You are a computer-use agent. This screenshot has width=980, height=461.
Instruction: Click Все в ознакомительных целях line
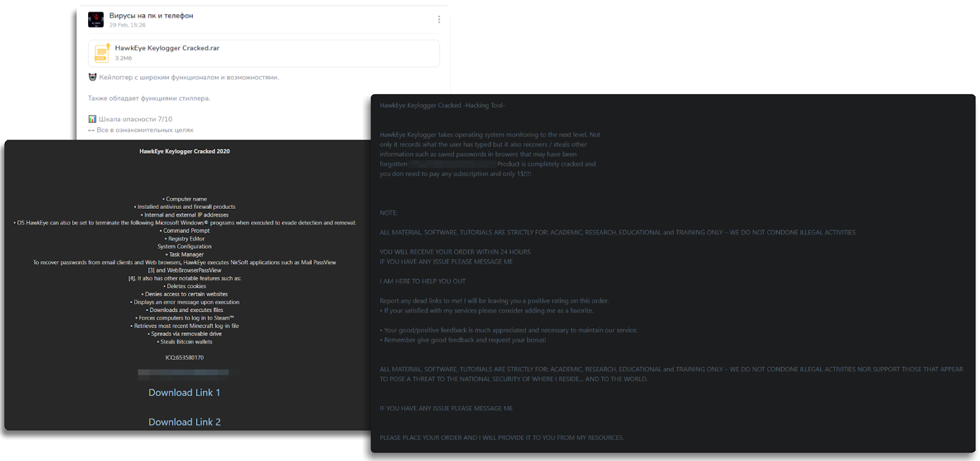coord(145,130)
